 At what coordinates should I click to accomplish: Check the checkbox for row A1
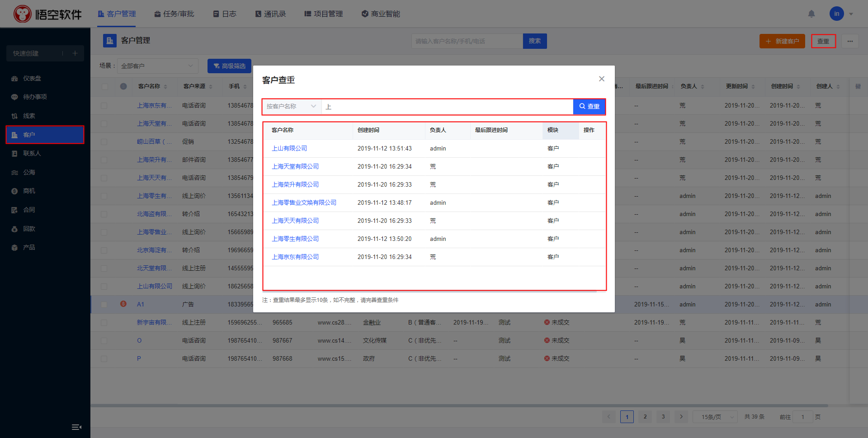(104, 305)
